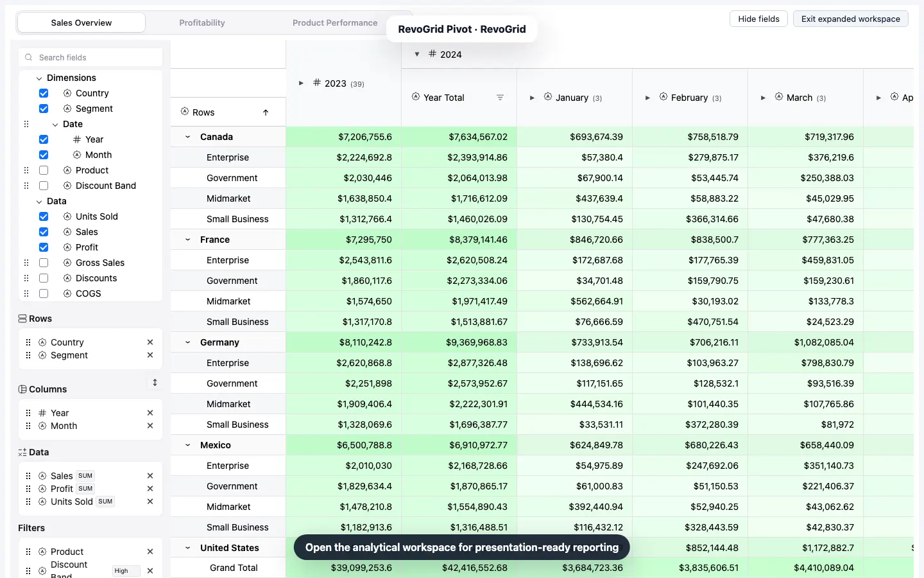This screenshot has width=924, height=578.
Task: Select the Grand Total row label
Action: (x=234, y=568)
